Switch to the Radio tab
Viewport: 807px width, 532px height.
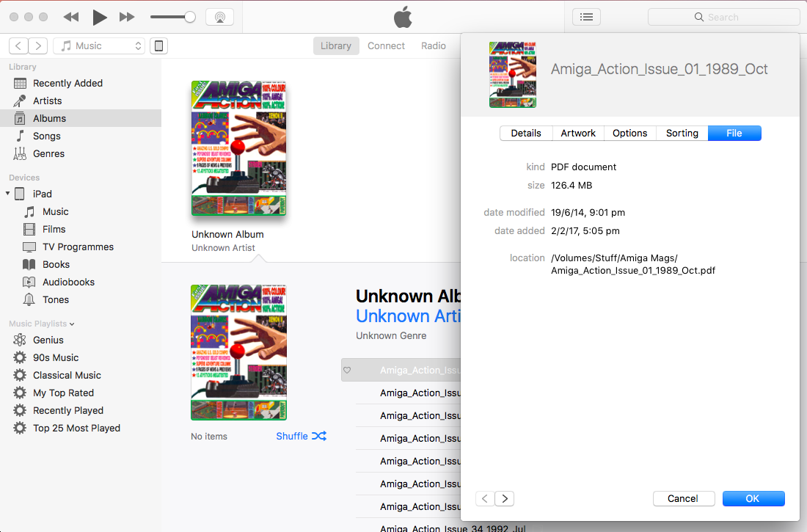click(434, 45)
